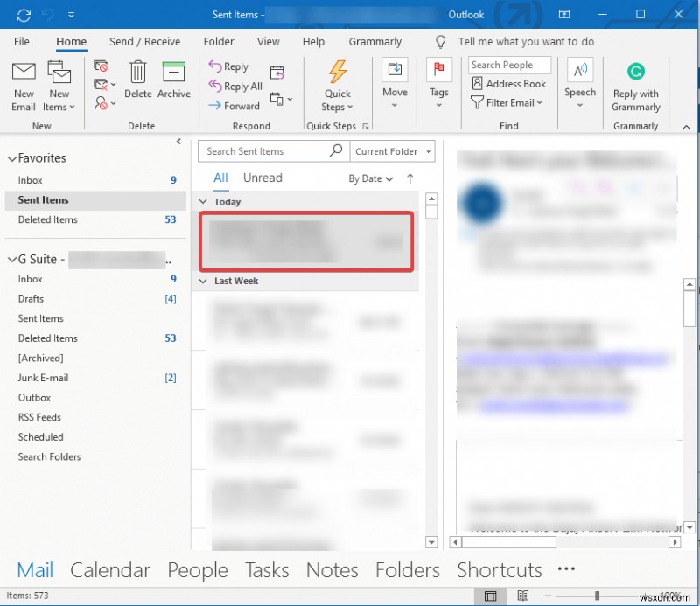Open the Current Folder search scope dropdown
Viewport: 700px width, 606px height.
(391, 151)
